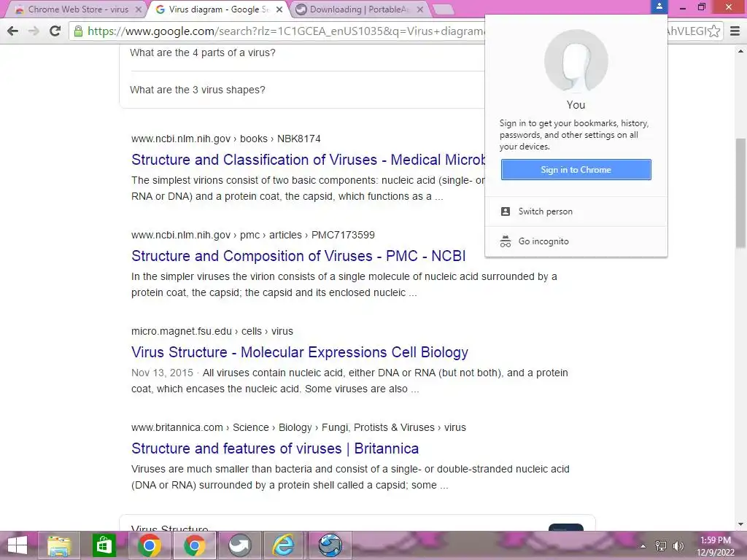Expand What are the 4 parts of a virus
This screenshot has width=747, height=560.
(x=203, y=52)
